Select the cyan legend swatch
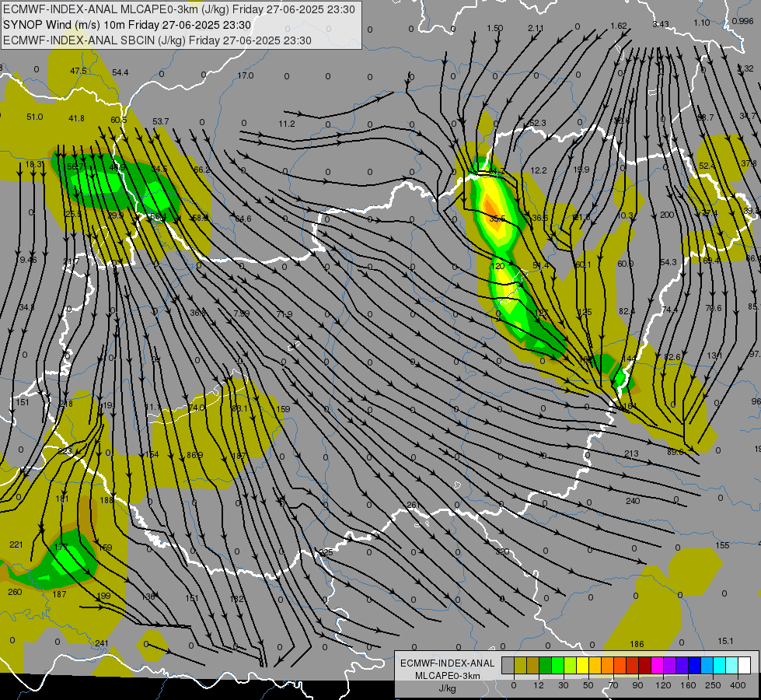 point(721,665)
